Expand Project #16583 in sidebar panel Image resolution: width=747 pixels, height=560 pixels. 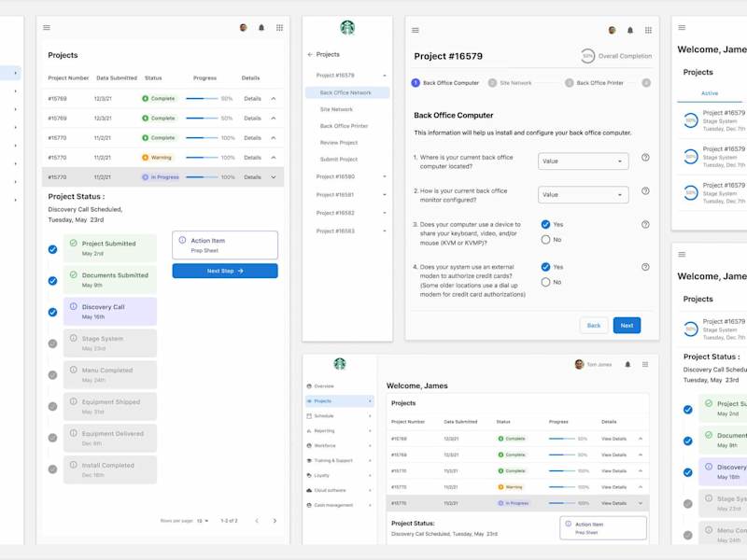click(x=384, y=231)
